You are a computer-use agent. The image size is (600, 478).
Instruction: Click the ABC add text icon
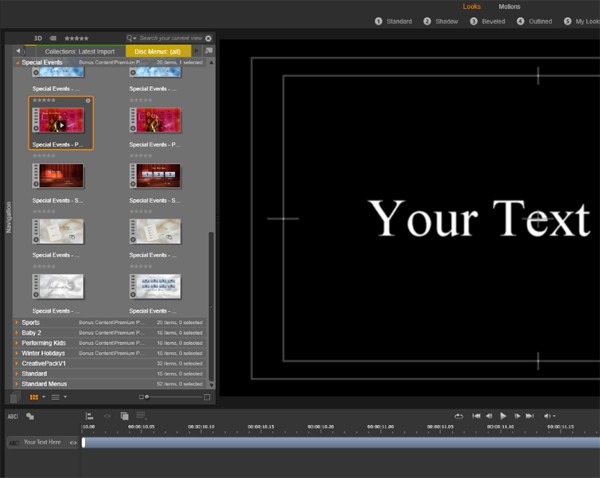(x=13, y=415)
